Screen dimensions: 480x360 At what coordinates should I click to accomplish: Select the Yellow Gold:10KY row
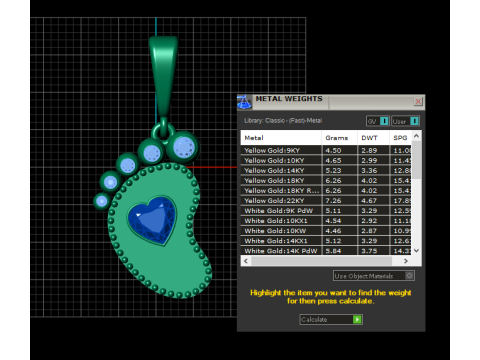pos(326,160)
